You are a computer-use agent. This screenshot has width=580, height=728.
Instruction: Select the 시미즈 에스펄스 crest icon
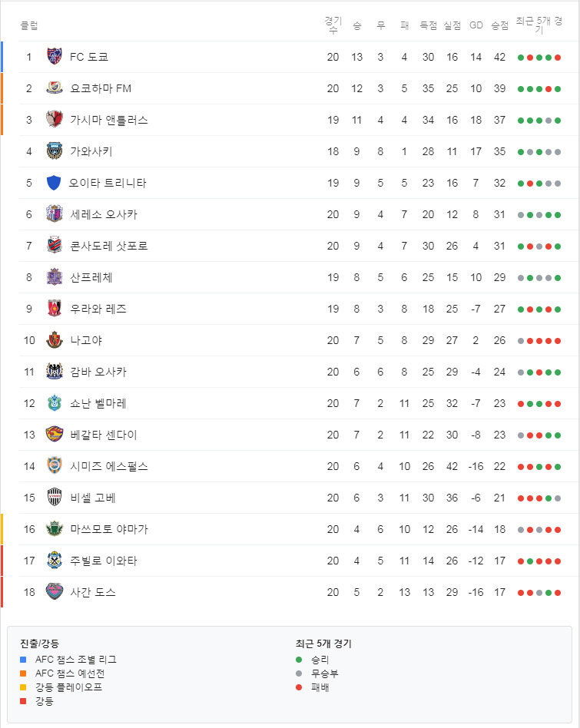pos(54,466)
